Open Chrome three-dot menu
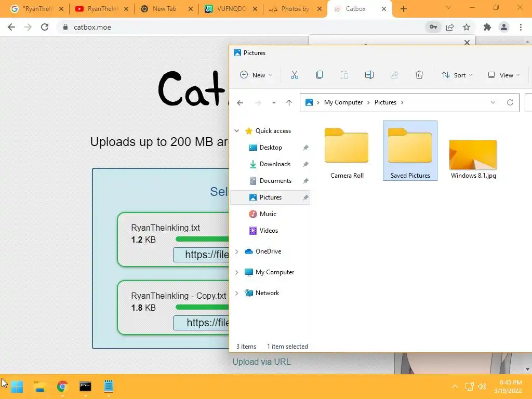Viewport: 532px width, 399px height. pos(521,27)
